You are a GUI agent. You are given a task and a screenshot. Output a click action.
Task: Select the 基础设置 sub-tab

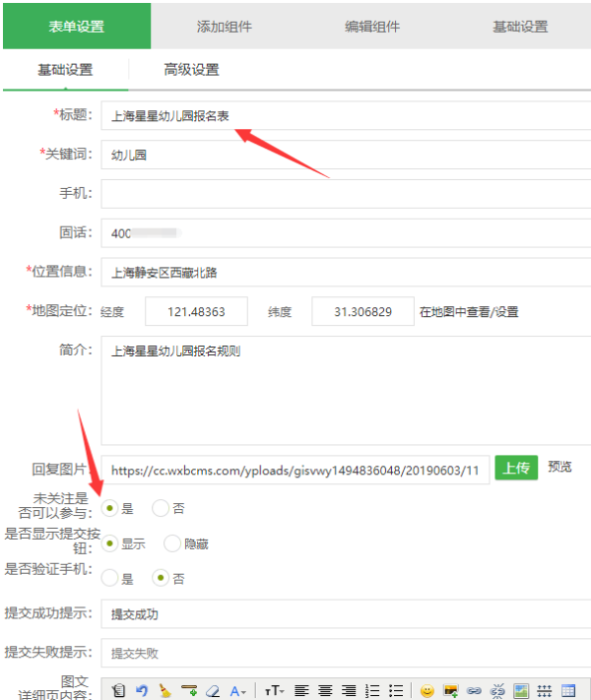point(65,70)
